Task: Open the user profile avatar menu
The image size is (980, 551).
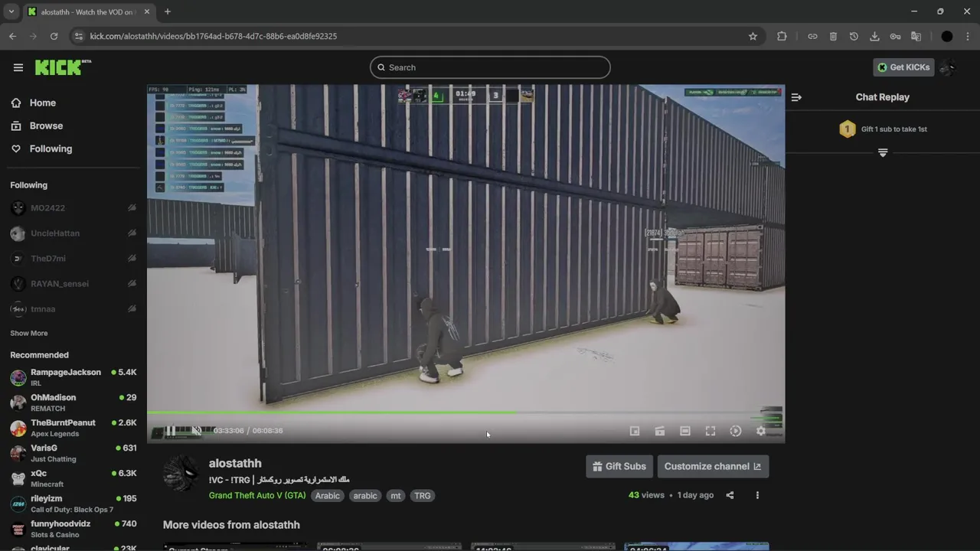Action: (948, 67)
